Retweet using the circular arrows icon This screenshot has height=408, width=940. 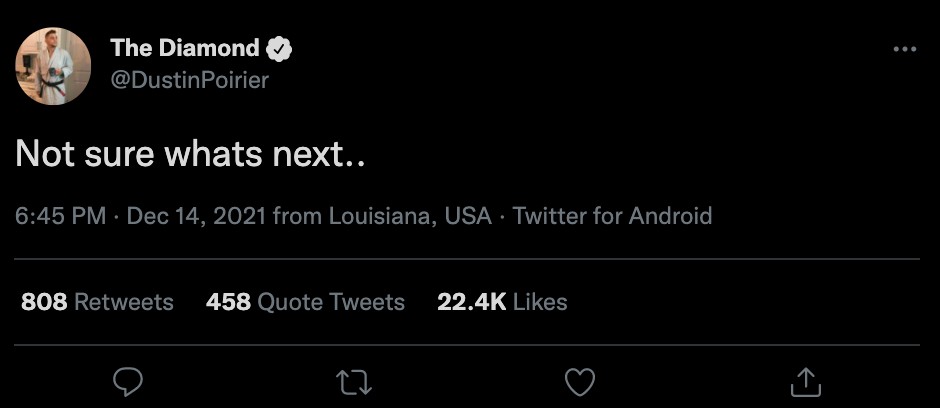[354, 382]
